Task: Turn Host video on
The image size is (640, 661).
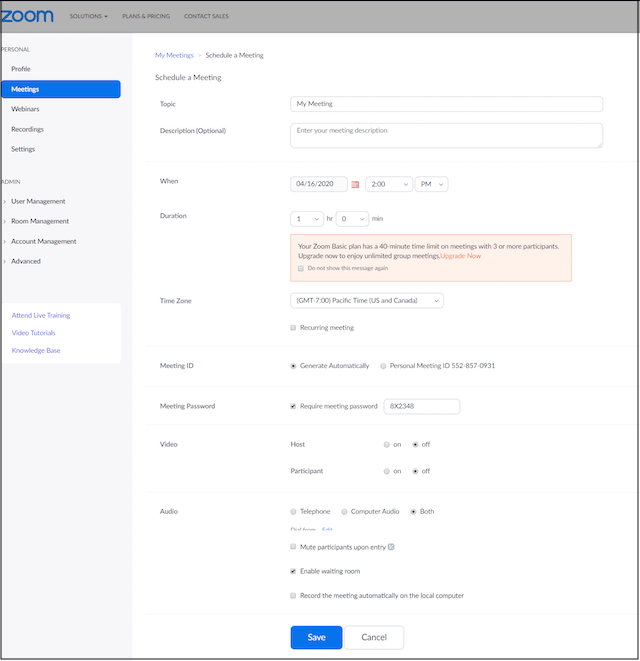Action: [386, 444]
